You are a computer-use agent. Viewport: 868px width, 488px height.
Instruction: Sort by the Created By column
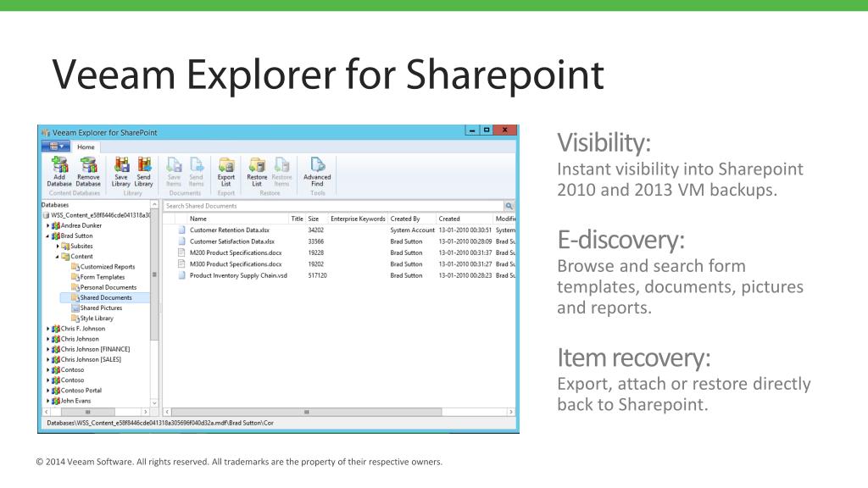click(412, 219)
